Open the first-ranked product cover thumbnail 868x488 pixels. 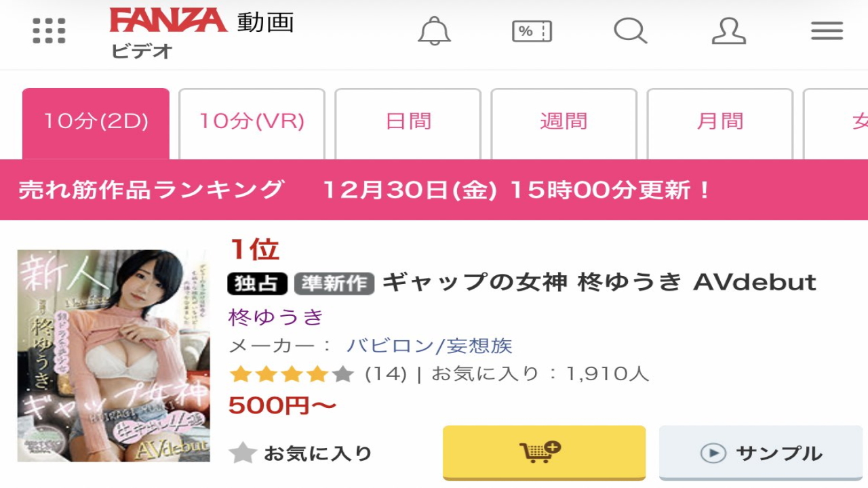pos(114,356)
